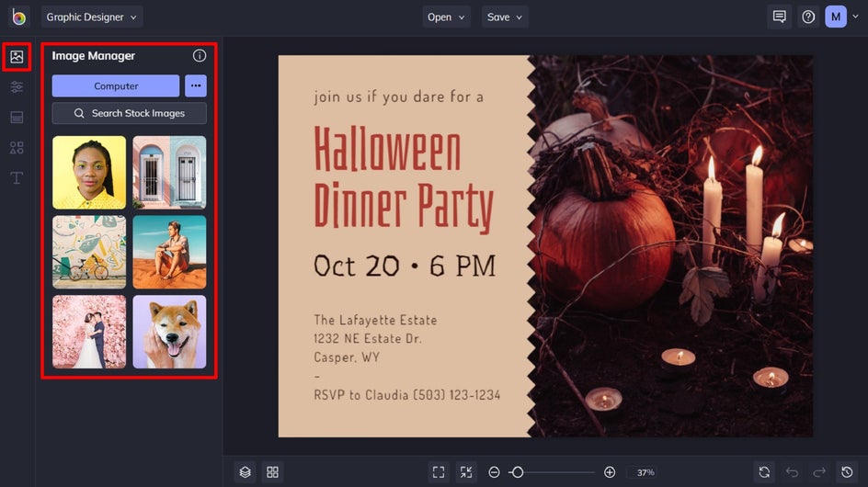Open the grid view icon in bottom bar
This screenshot has width=868, height=487.
point(272,472)
